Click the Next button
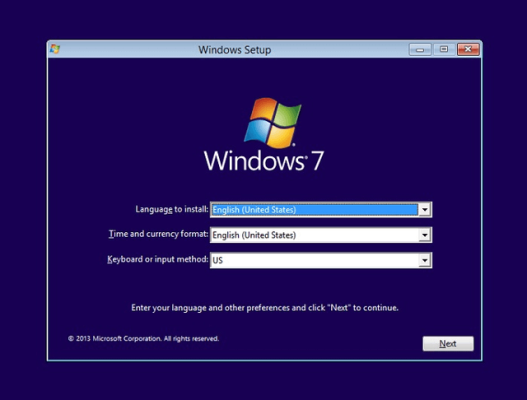527x400 pixels. (448, 344)
